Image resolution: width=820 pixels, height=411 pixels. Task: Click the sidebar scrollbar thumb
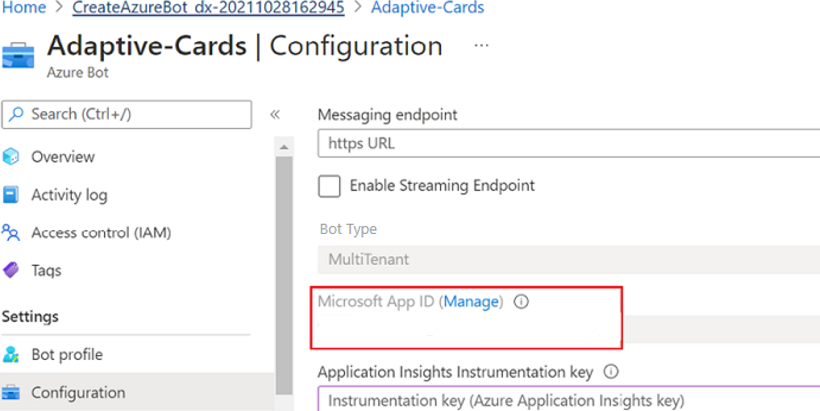(x=284, y=276)
